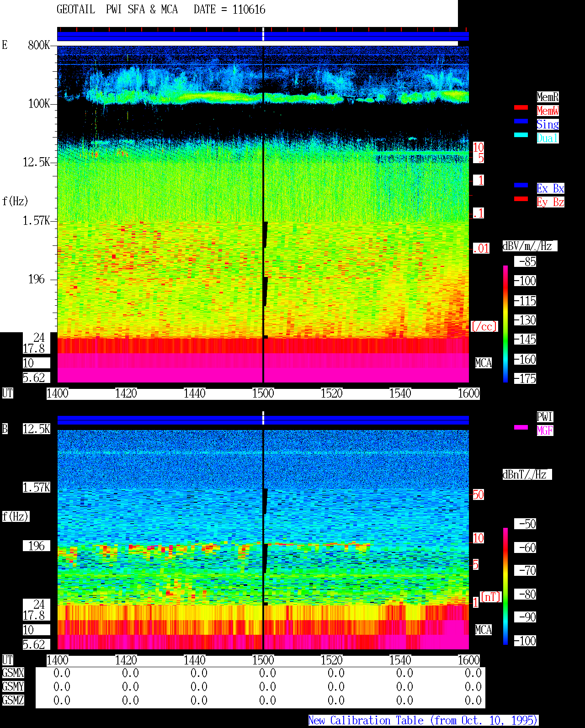585x728 pixels.
Task: Select the PWI legend label
Action: click(545, 417)
